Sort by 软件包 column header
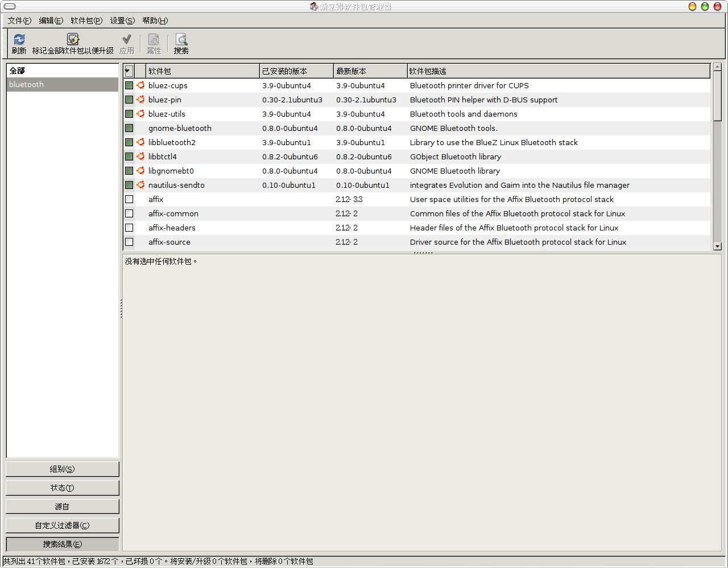The height and width of the screenshot is (568, 728). [x=202, y=71]
